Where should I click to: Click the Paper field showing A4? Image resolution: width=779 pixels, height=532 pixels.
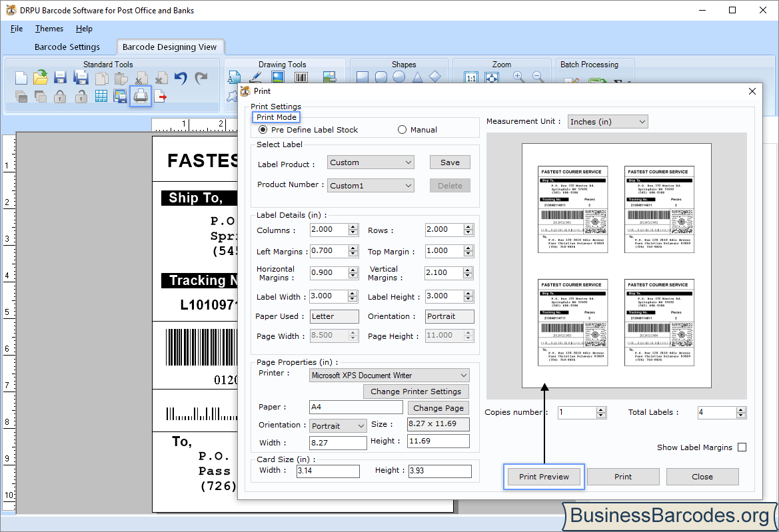click(x=356, y=407)
